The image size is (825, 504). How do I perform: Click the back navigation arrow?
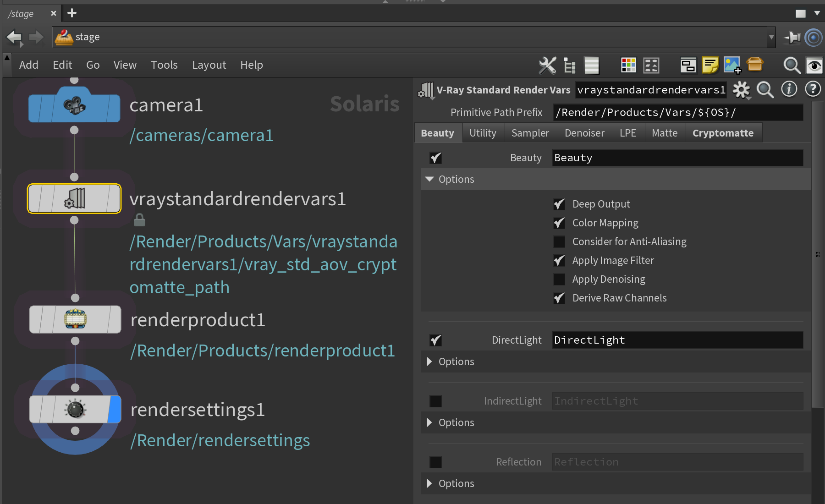pyautogui.click(x=15, y=37)
